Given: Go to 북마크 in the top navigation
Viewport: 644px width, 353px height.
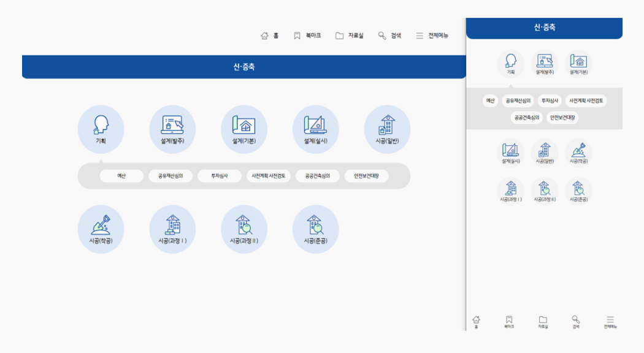Looking at the screenshot, I should pyautogui.click(x=307, y=36).
